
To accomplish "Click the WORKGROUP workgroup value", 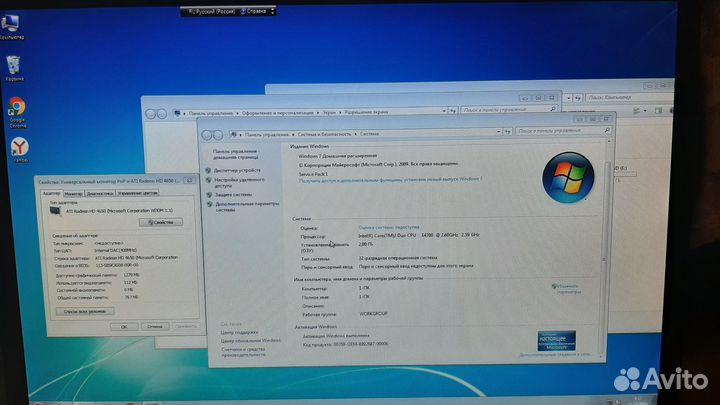I will point(373,314).
